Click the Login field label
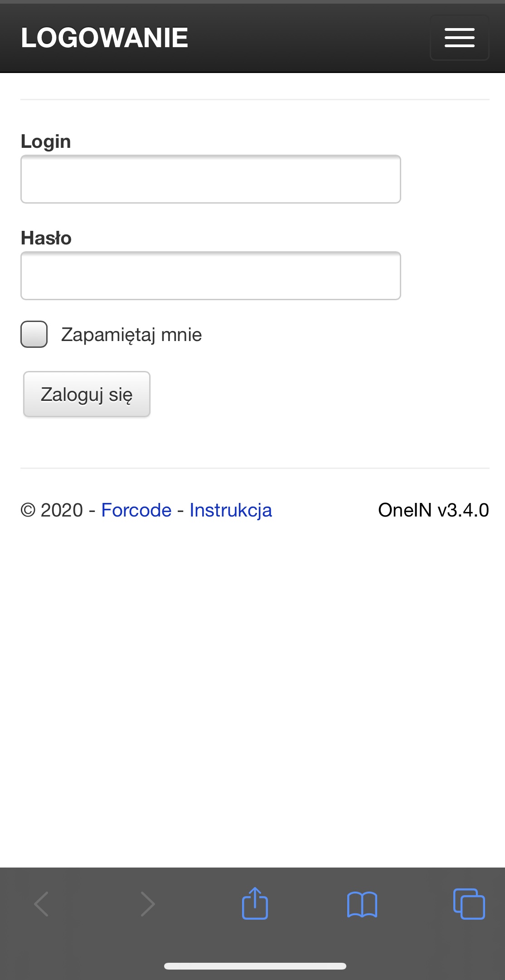The image size is (505, 980). point(46,141)
